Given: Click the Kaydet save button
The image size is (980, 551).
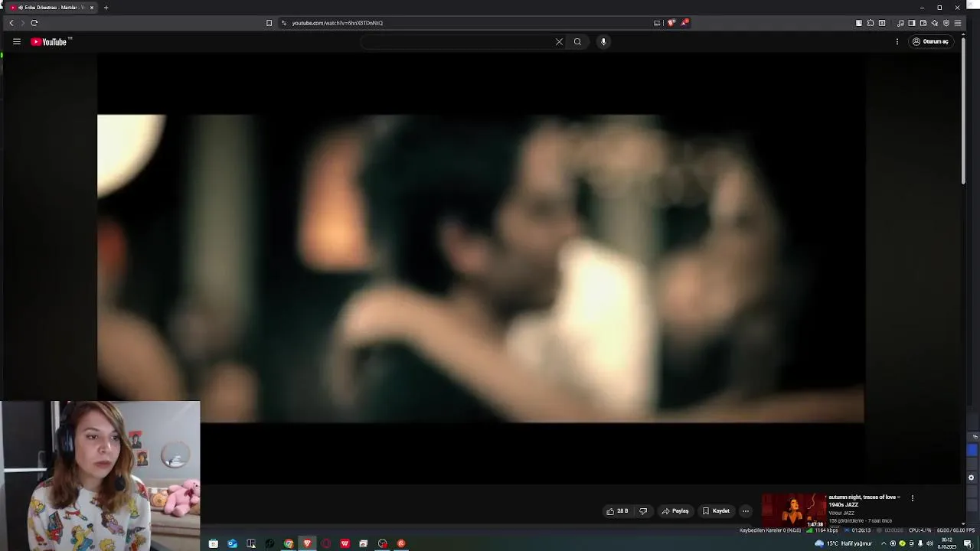Looking at the screenshot, I should pyautogui.click(x=716, y=511).
